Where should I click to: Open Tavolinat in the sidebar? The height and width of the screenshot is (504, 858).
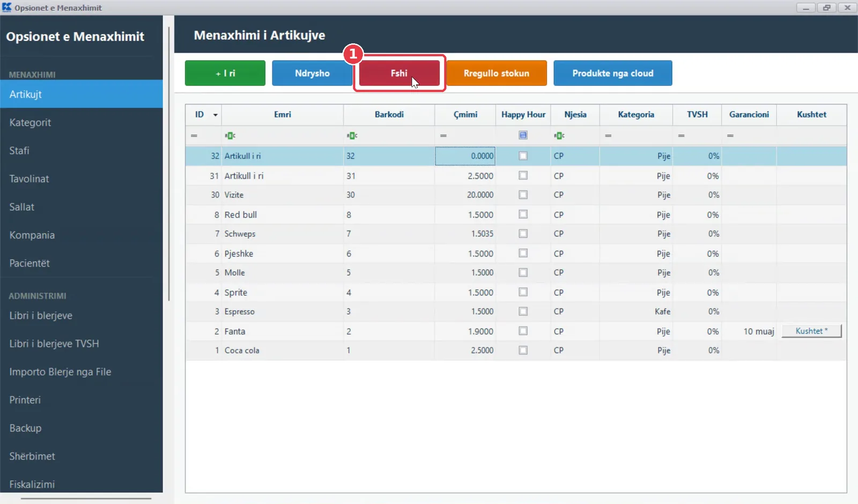(x=82, y=179)
